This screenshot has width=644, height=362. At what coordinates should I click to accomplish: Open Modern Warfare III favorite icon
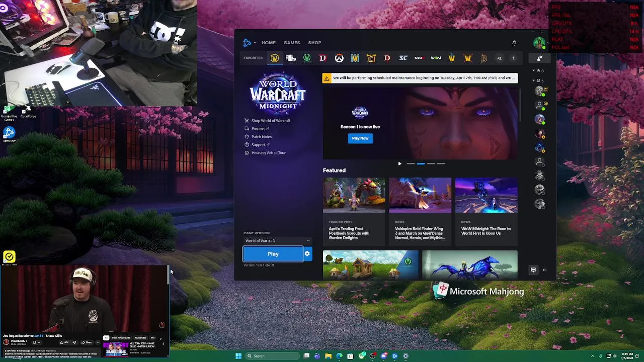(419, 58)
